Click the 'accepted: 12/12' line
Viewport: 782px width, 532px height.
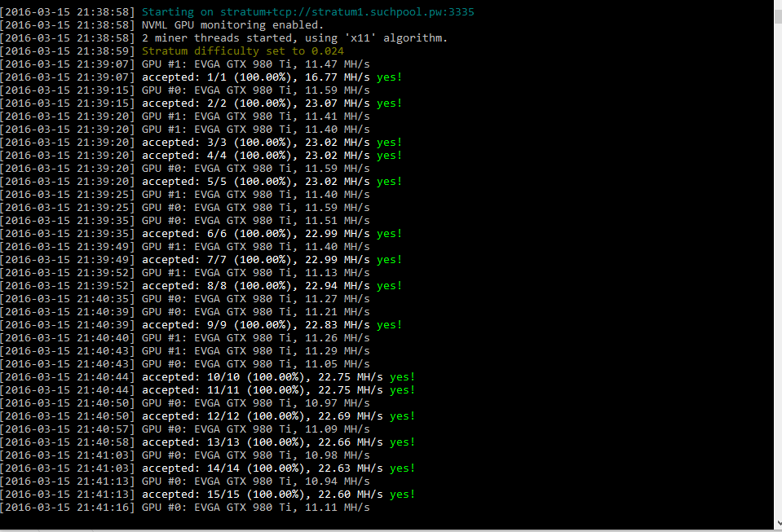[x=207, y=416]
